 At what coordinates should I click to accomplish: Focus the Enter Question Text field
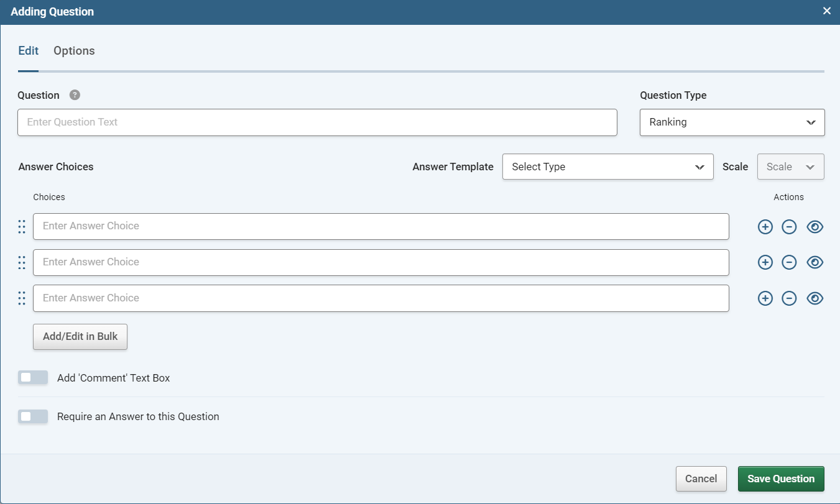click(317, 122)
